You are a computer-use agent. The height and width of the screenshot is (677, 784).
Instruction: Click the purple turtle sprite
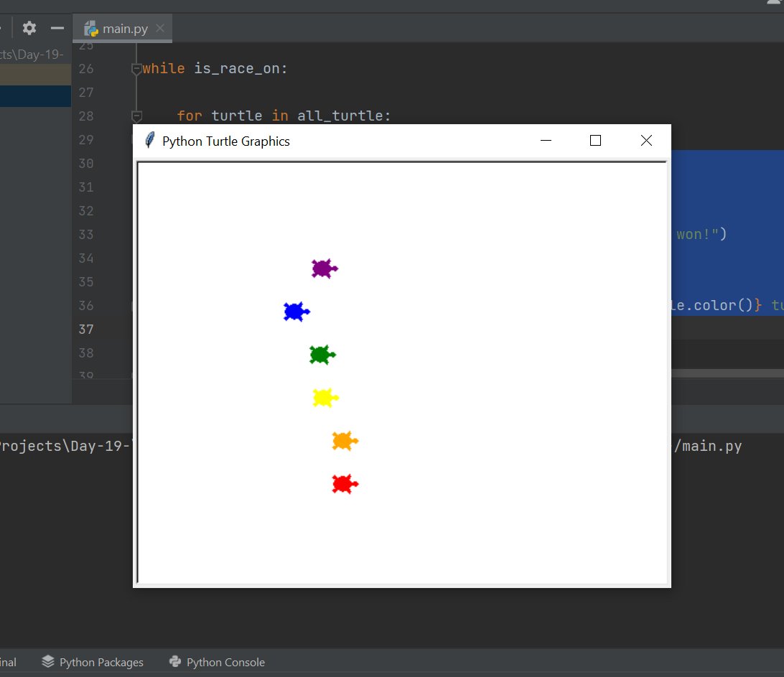point(323,269)
